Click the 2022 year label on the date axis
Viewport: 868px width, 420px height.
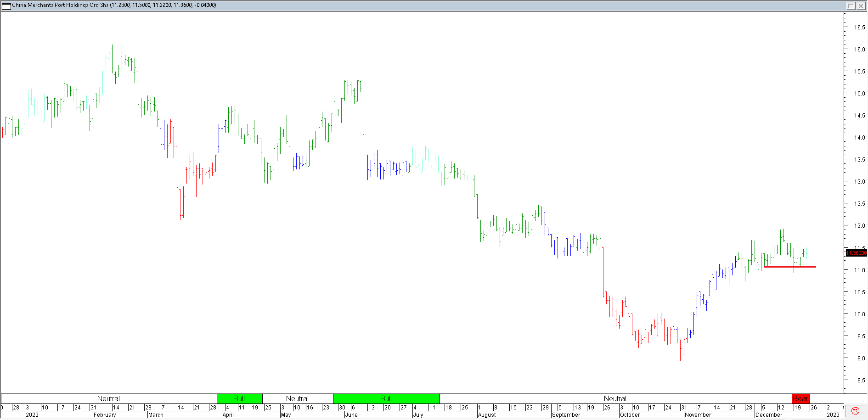32,415
